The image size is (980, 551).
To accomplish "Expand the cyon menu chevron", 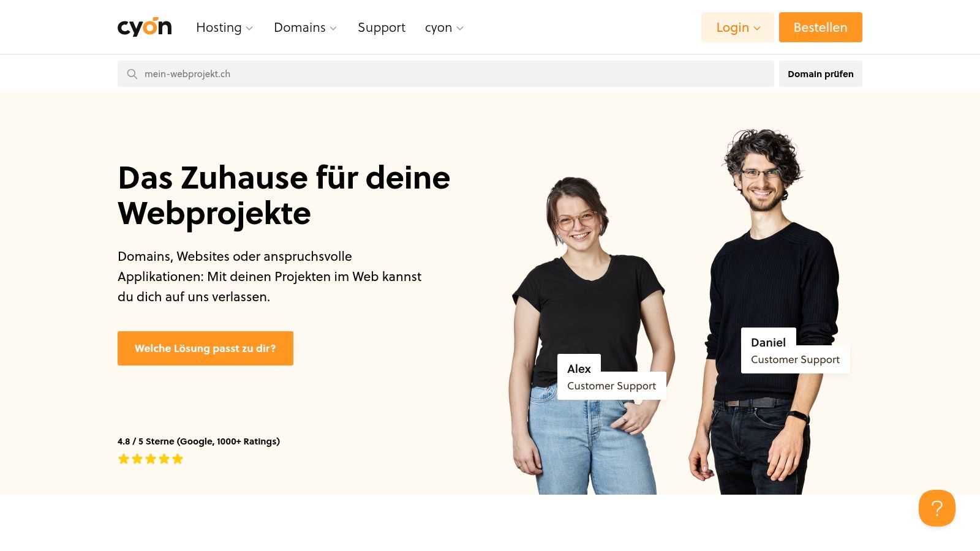I will point(460,28).
